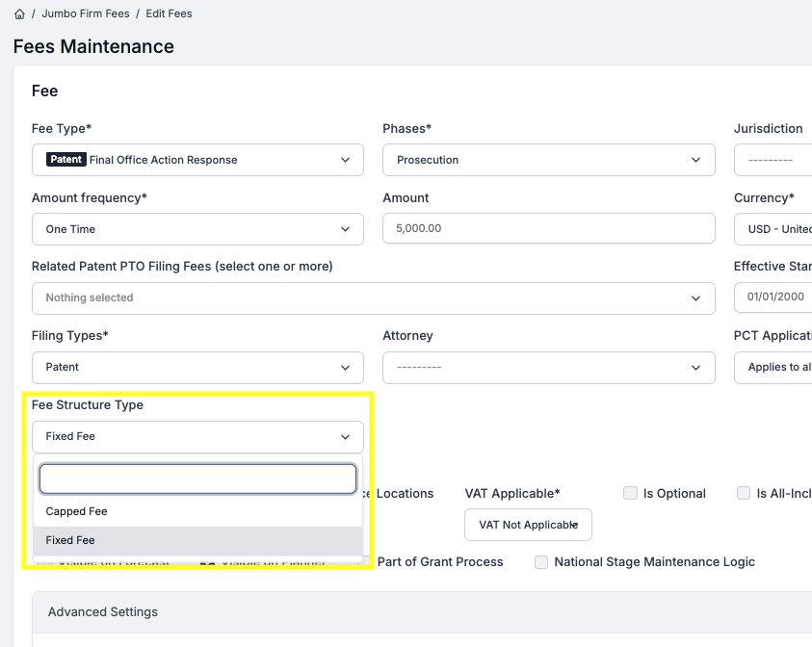The height and width of the screenshot is (647, 812).
Task: Open the Fee Type dropdown
Action: coord(197,160)
